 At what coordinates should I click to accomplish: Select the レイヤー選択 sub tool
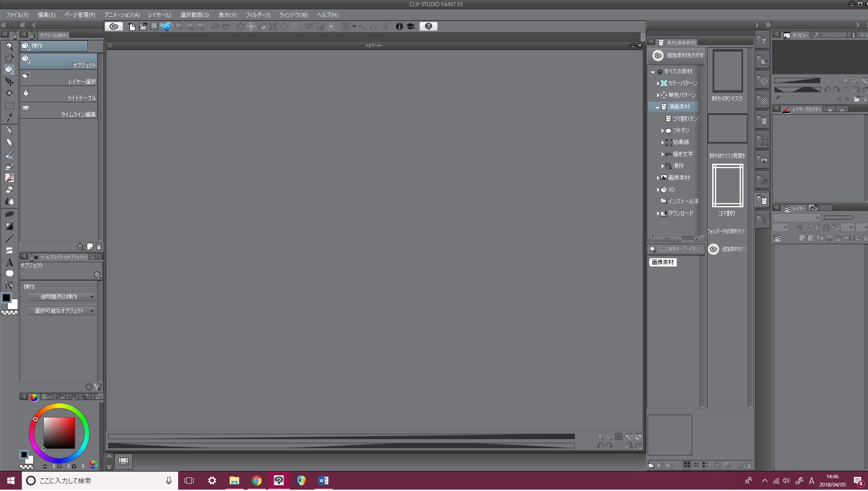59,78
